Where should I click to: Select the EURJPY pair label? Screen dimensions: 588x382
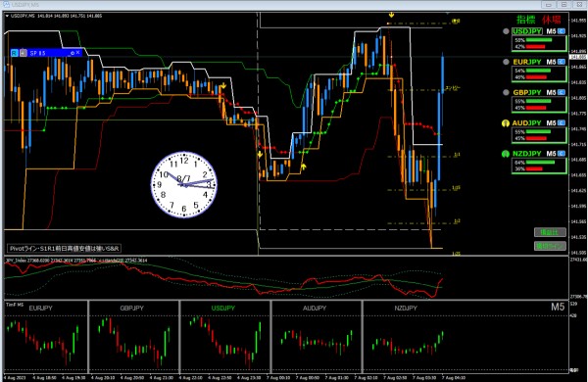point(527,62)
